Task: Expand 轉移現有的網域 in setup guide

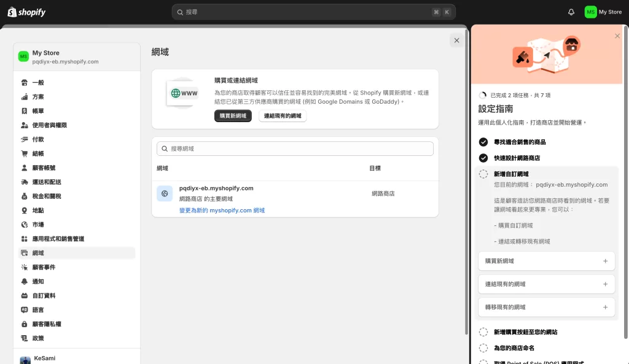Action: click(x=546, y=307)
